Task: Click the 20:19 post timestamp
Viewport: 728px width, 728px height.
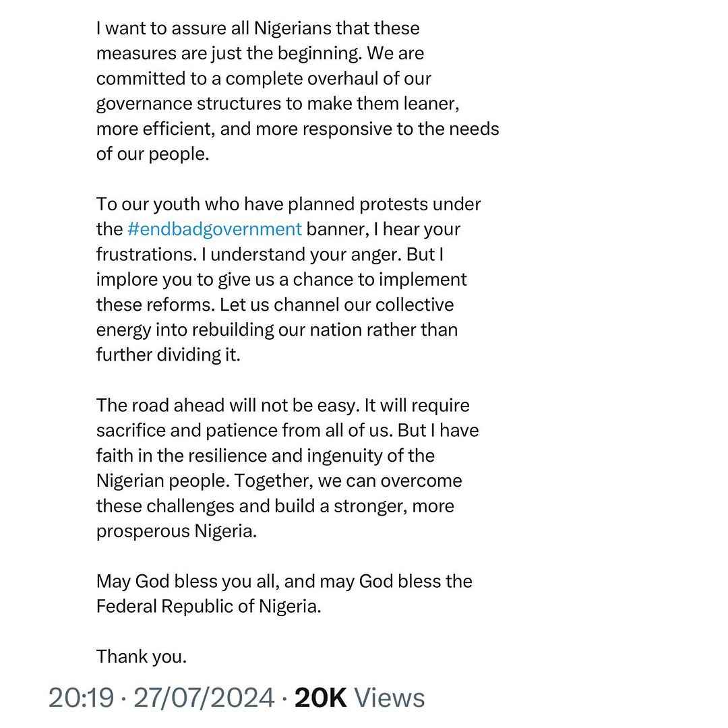Action: (x=82, y=698)
